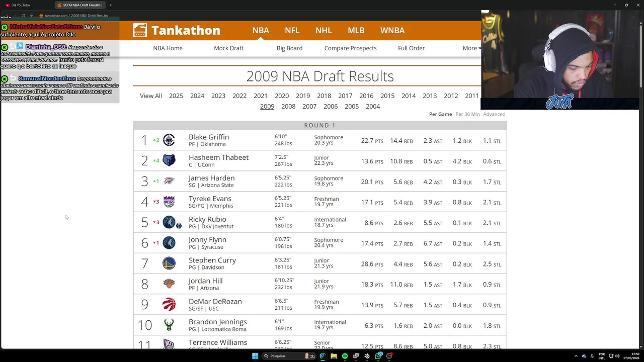Click the Kings logo beside Tyreke Evans
This screenshot has height=362, width=644.
[x=169, y=202]
